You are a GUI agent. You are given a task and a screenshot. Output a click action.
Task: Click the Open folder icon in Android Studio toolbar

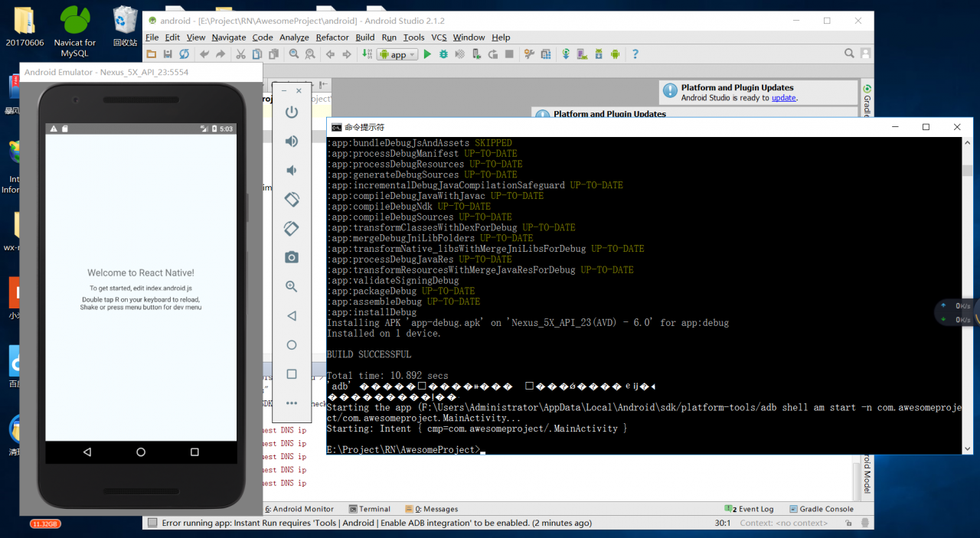[x=152, y=54]
